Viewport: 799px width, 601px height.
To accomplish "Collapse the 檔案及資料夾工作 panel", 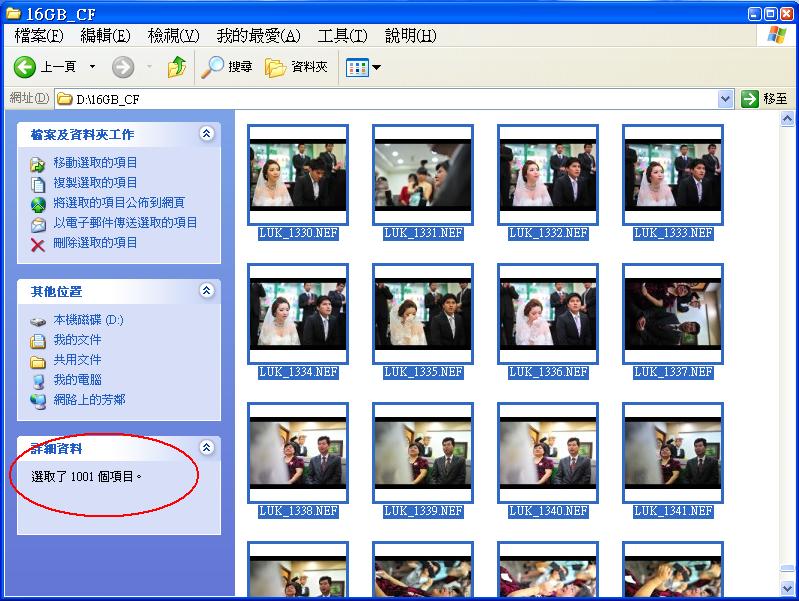I will coord(206,134).
